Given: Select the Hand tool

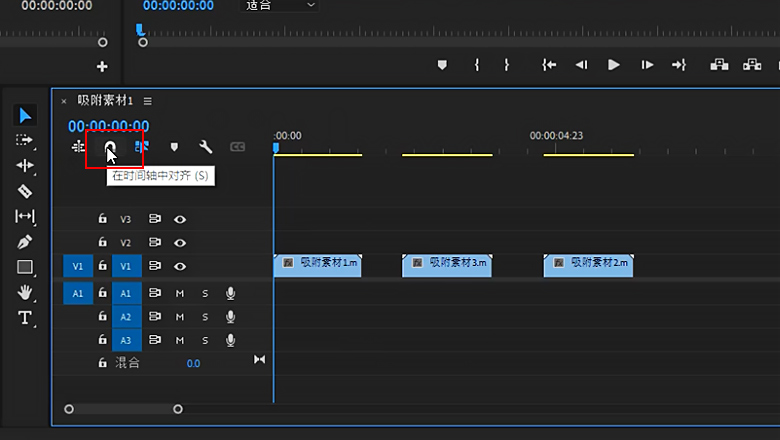Looking at the screenshot, I should [25, 293].
